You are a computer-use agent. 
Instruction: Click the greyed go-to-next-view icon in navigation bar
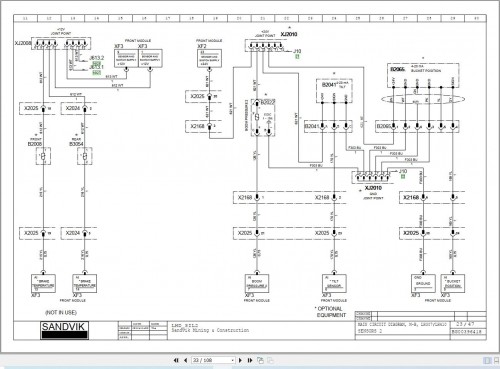[x=271, y=360]
